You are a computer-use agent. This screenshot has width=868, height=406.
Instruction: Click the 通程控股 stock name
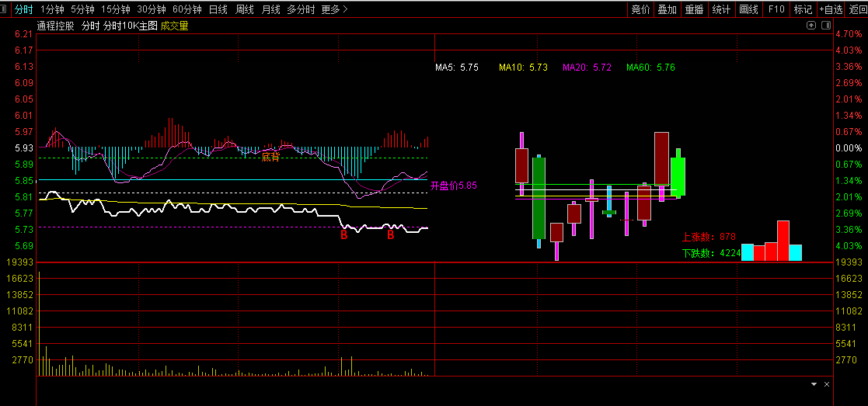click(x=55, y=26)
